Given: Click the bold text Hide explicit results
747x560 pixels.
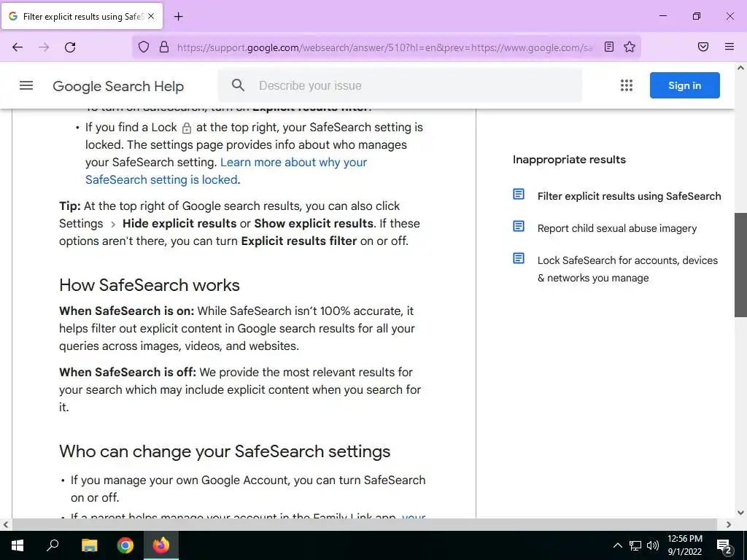Looking at the screenshot, I should pos(179,223).
